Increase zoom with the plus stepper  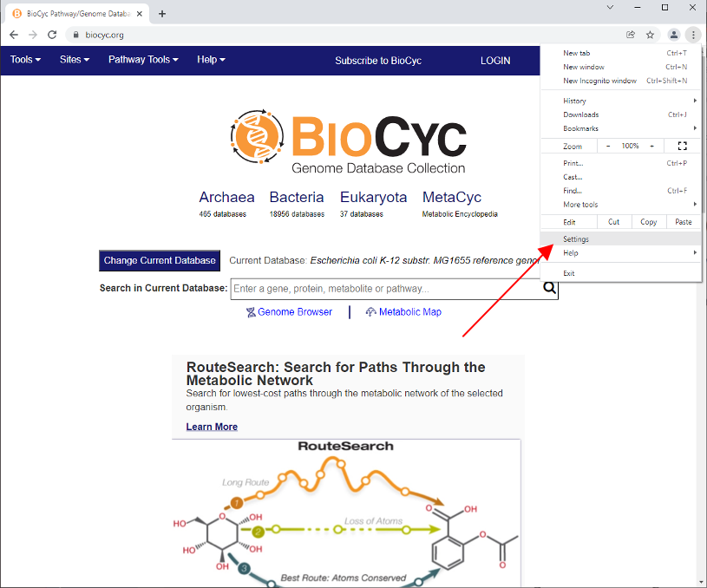pos(651,146)
